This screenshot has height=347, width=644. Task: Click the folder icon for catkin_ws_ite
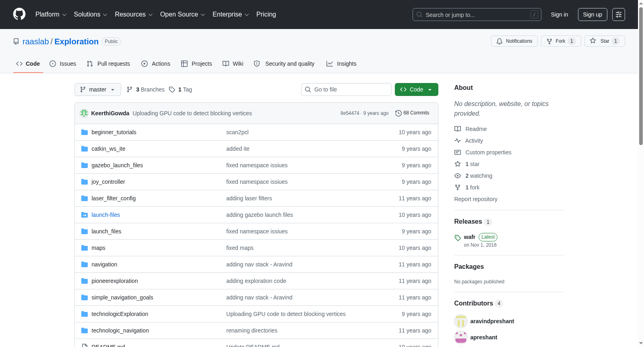[x=85, y=149]
